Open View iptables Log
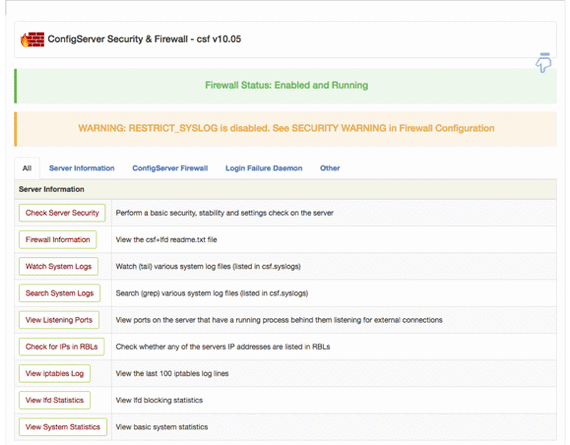 [55, 373]
